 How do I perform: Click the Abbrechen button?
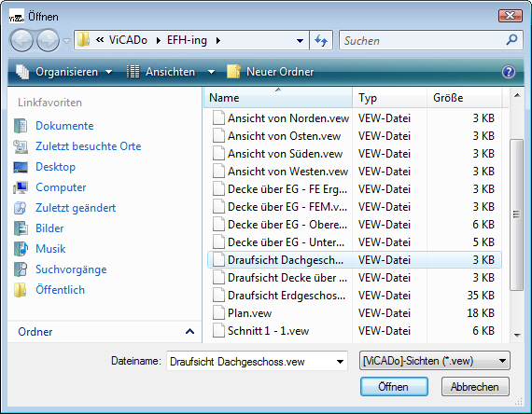475,387
